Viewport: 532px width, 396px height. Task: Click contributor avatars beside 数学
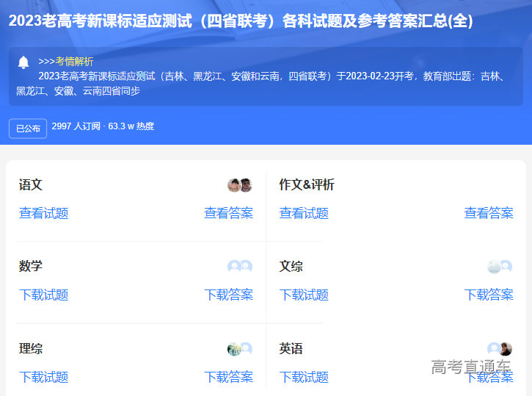[x=240, y=266]
